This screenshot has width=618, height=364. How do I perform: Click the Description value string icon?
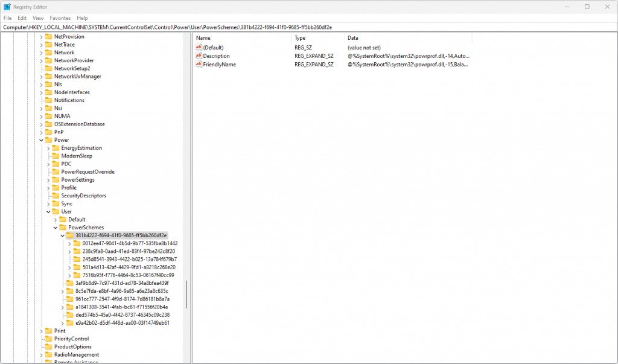click(199, 56)
